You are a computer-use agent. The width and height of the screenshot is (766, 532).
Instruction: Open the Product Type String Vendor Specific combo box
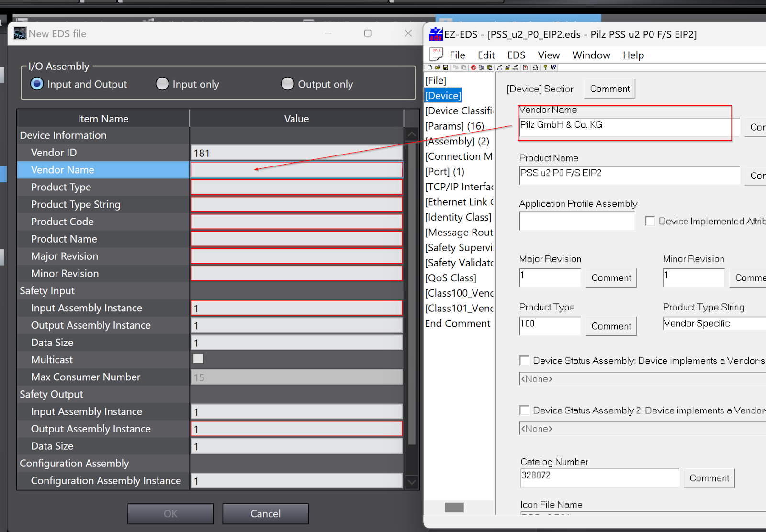point(714,323)
